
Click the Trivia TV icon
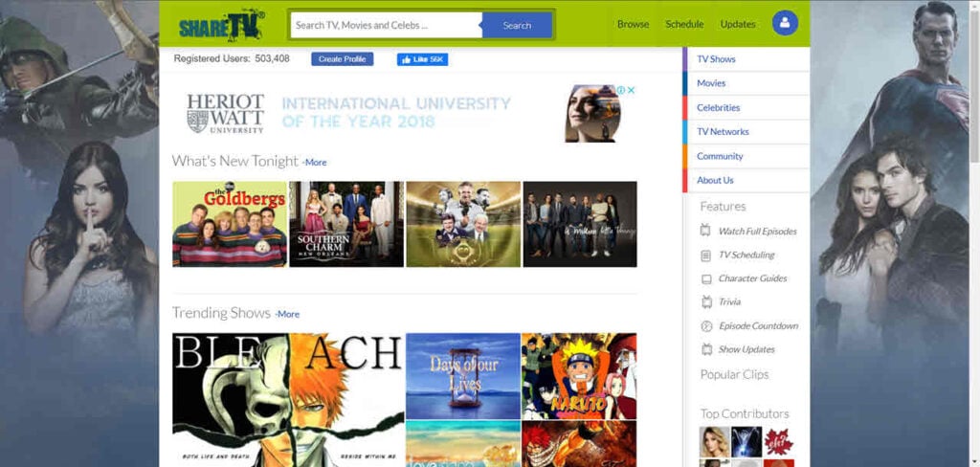(x=706, y=302)
